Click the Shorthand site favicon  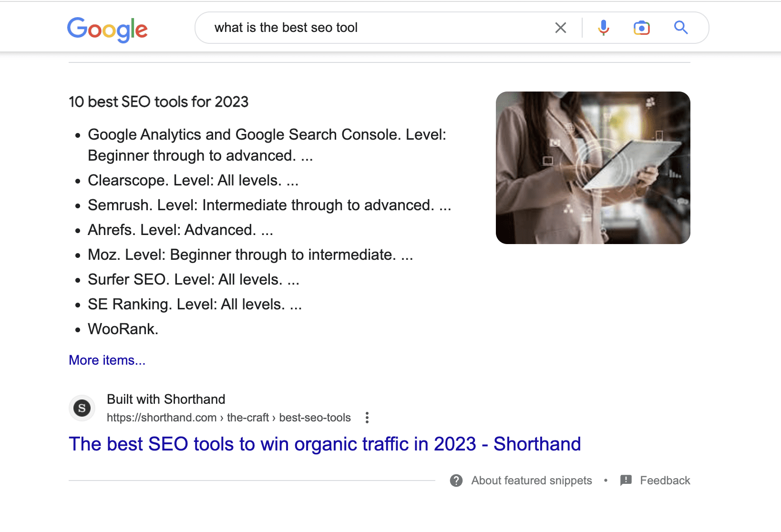pos(82,409)
